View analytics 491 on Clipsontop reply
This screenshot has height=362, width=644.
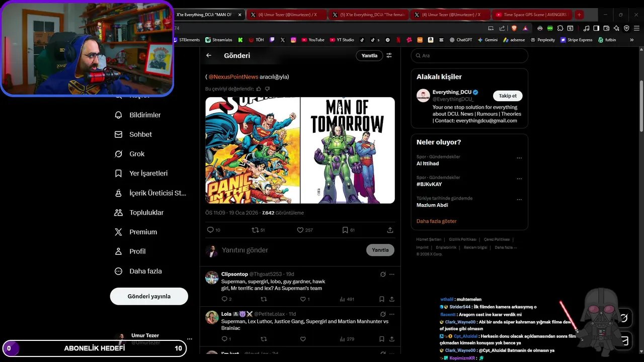point(347,299)
